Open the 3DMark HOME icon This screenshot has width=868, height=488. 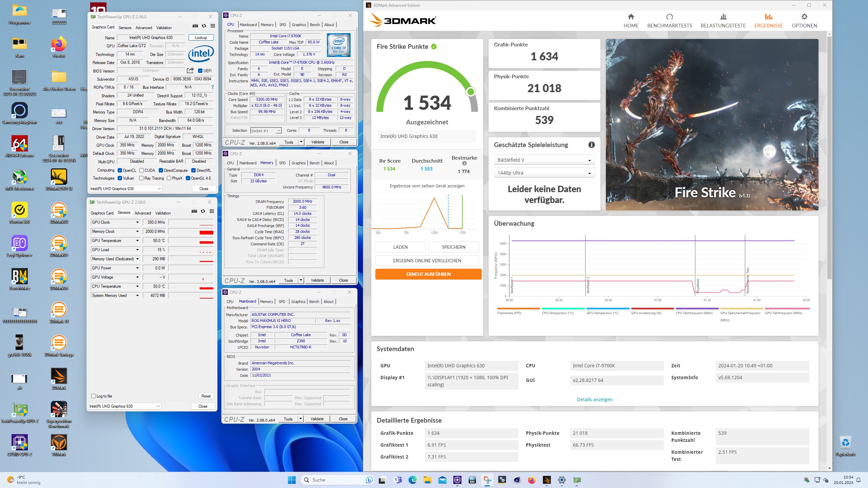[x=631, y=17]
